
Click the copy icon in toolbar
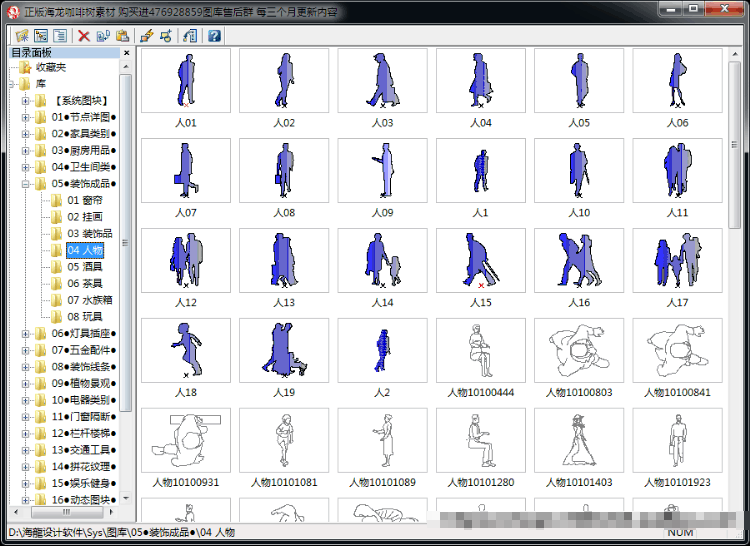(103, 36)
